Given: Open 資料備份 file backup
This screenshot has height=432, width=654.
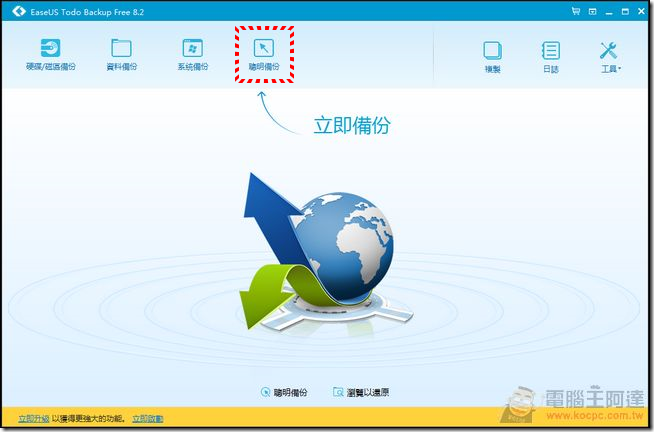Looking at the screenshot, I should pyautogui.click(x=121, y=54).
